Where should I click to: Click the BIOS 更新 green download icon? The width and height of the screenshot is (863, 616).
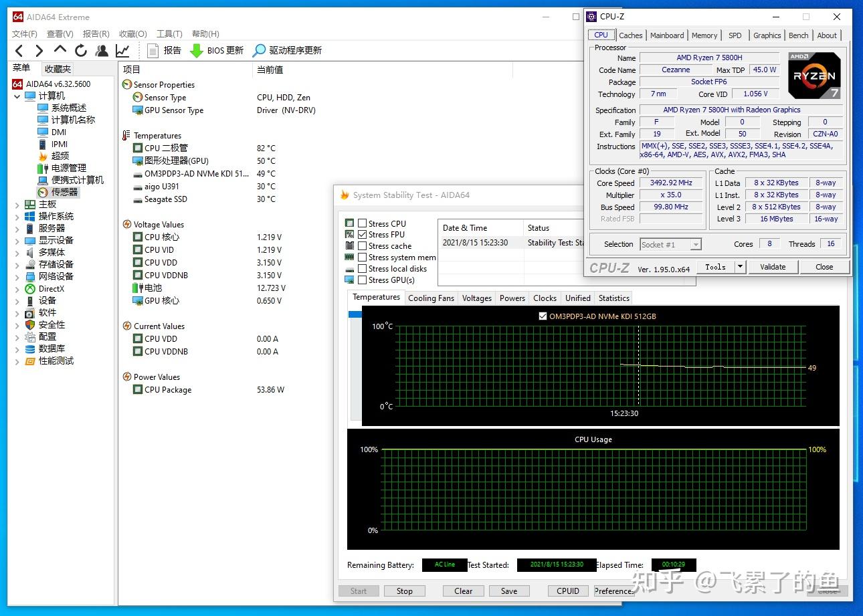(196, 50)
